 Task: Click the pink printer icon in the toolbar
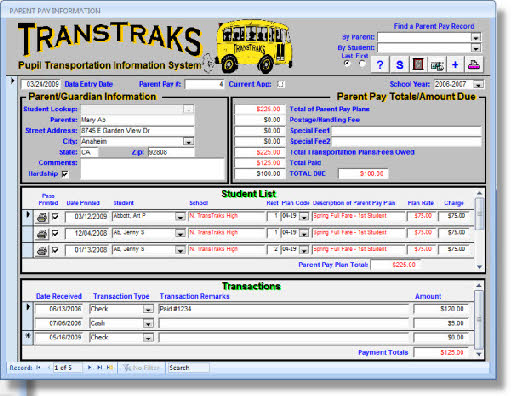[474, 64]
